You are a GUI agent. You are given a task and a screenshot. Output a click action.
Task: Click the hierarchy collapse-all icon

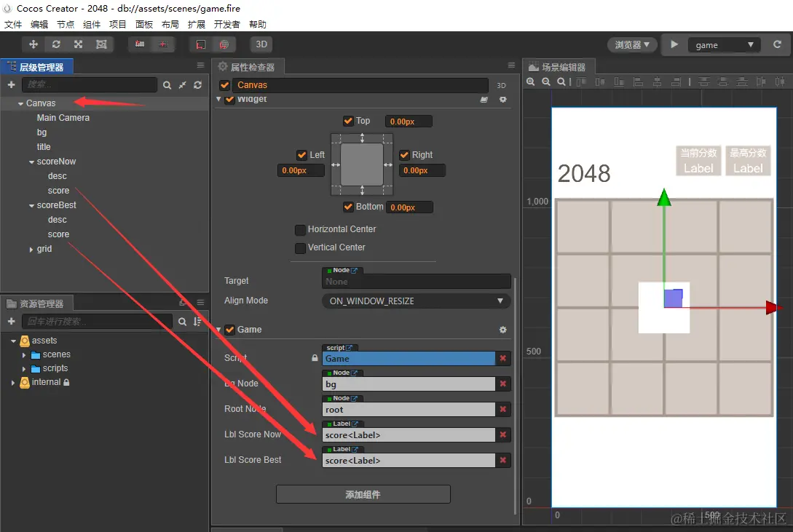click(183, 85)
